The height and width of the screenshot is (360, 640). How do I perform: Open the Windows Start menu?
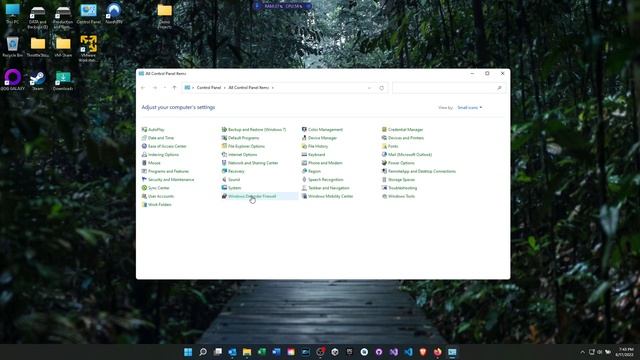click(188, 352)
